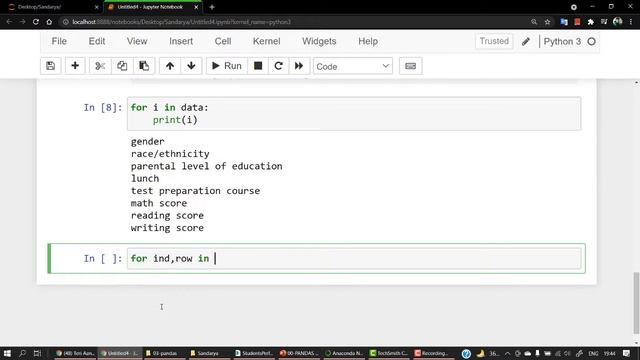Viewport: 640px width, 360px height.
Task: Open the command palette keyboard icon
Action: 411,66
